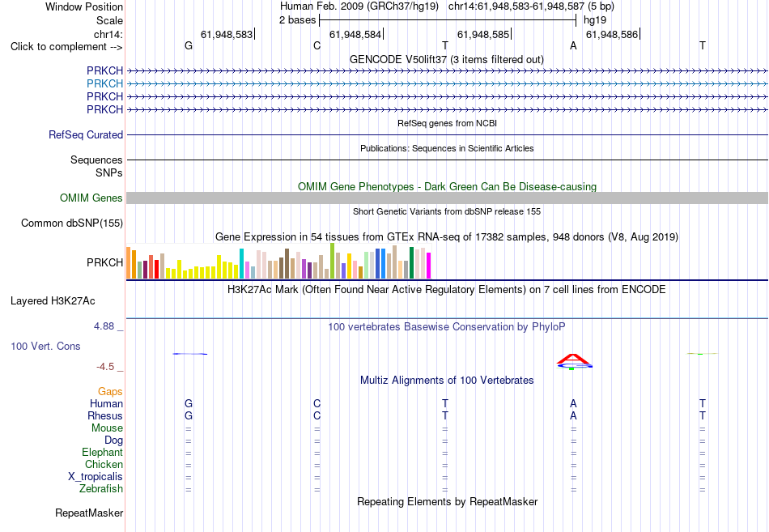This screenshot has height=532, width=769.
Task: Click the position label 61,948,586
Action: coord(612,34)
